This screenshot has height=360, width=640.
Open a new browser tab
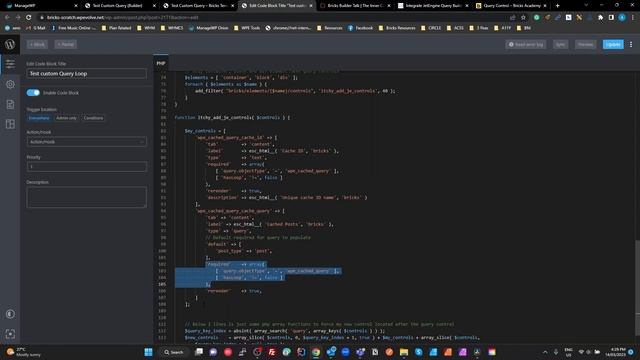click(x=558, y=6)
